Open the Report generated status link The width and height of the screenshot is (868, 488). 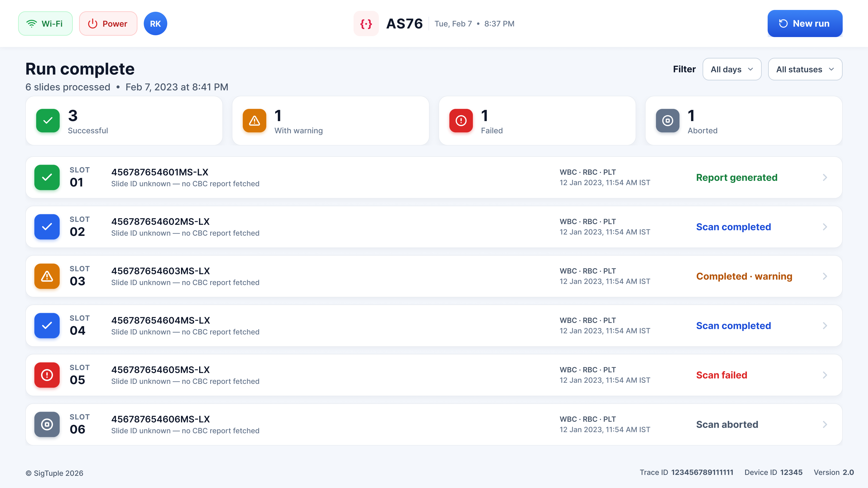tap(737, 178)
